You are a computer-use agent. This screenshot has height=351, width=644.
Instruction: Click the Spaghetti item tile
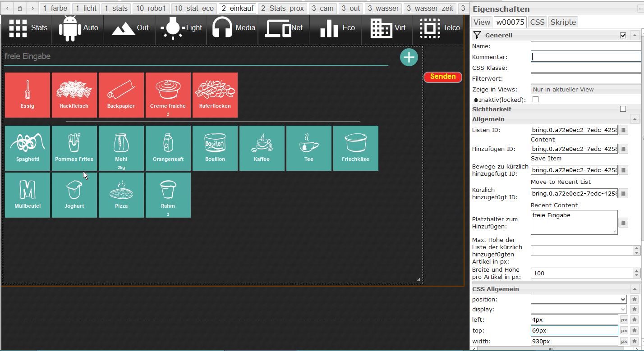click(x=28, y=148)
